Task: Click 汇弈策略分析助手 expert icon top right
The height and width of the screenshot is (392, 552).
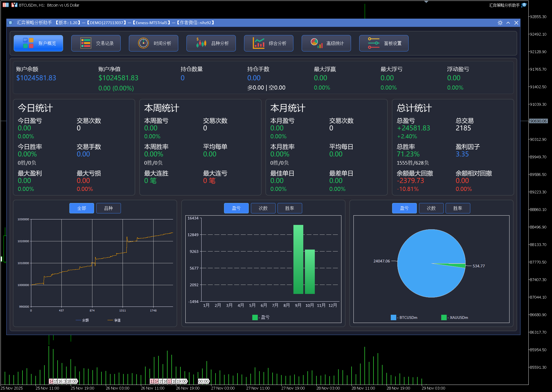Action: [x=524, y=5]
